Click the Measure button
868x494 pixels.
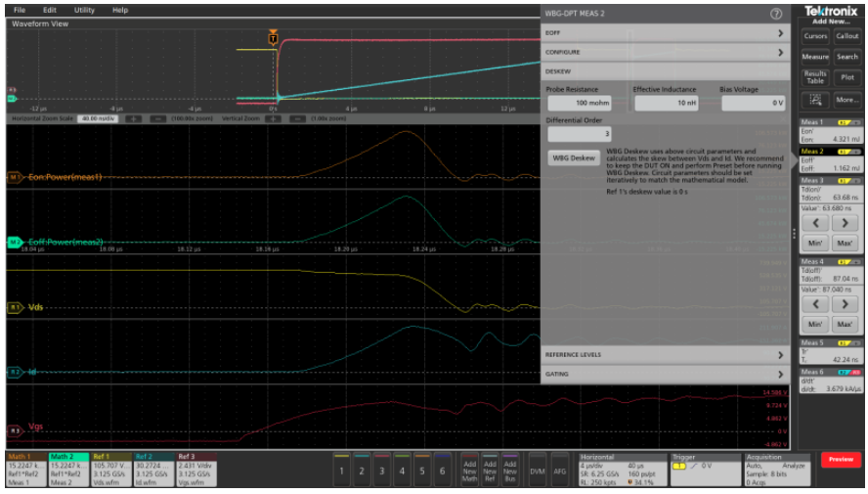point(815,57)
